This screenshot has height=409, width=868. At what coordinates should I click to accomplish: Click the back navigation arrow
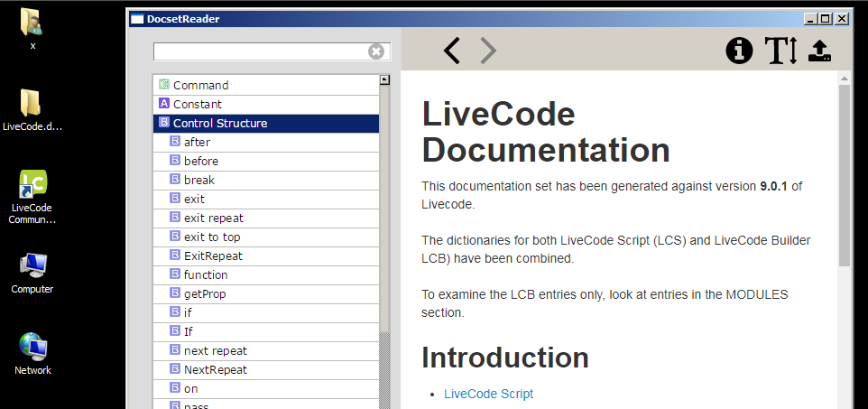click(x=452, y=51)
